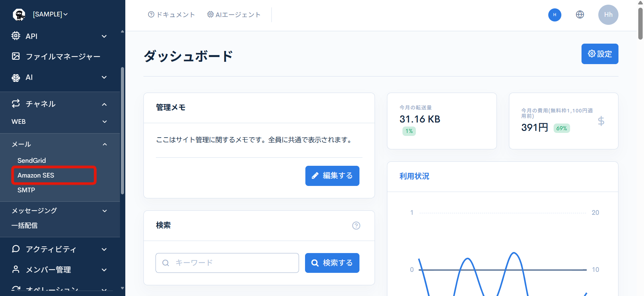Click the 編集する edit button
The width and height of the screenshot is (644, 296).
[332, 176]
